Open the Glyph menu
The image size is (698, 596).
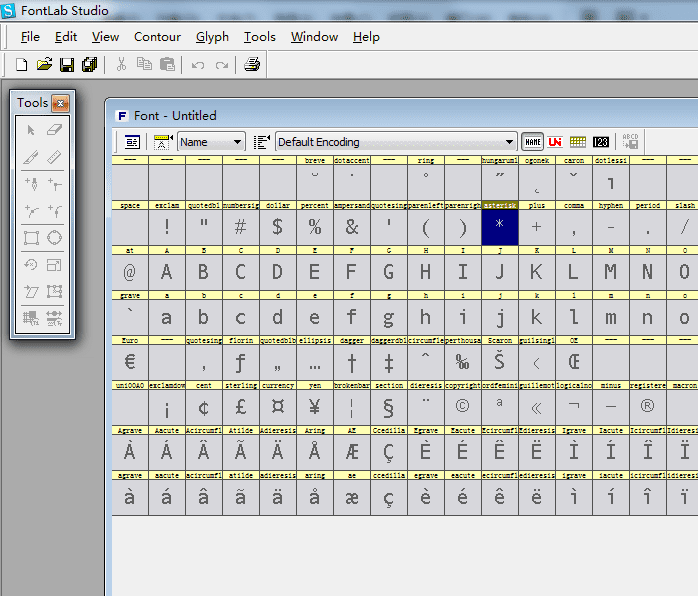click(x=212, y=37)
